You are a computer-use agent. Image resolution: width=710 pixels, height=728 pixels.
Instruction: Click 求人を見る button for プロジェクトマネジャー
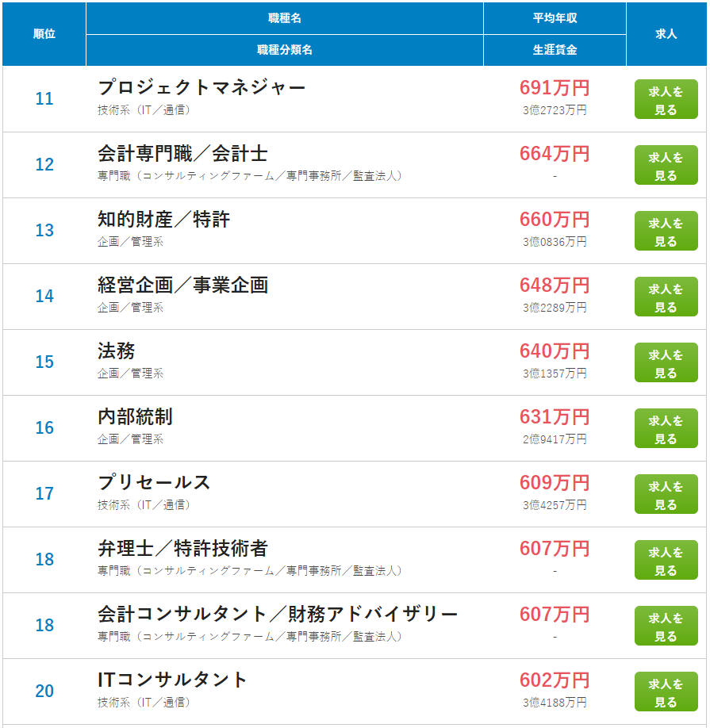coord(666,100)
